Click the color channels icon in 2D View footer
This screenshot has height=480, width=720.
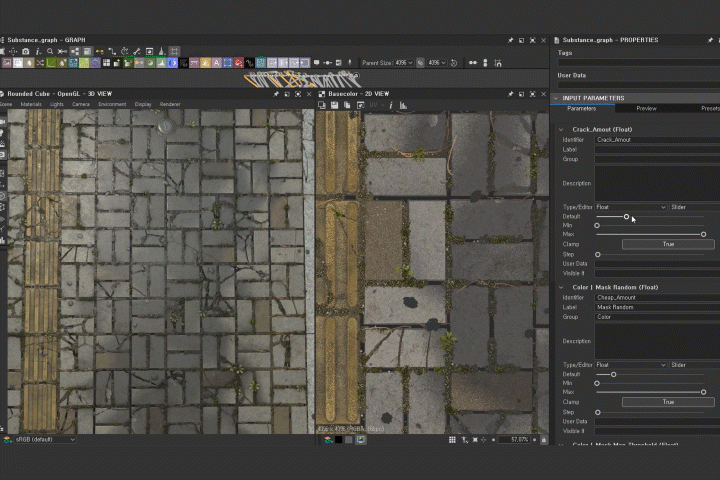pyautogui.click(x=328, y=440)
